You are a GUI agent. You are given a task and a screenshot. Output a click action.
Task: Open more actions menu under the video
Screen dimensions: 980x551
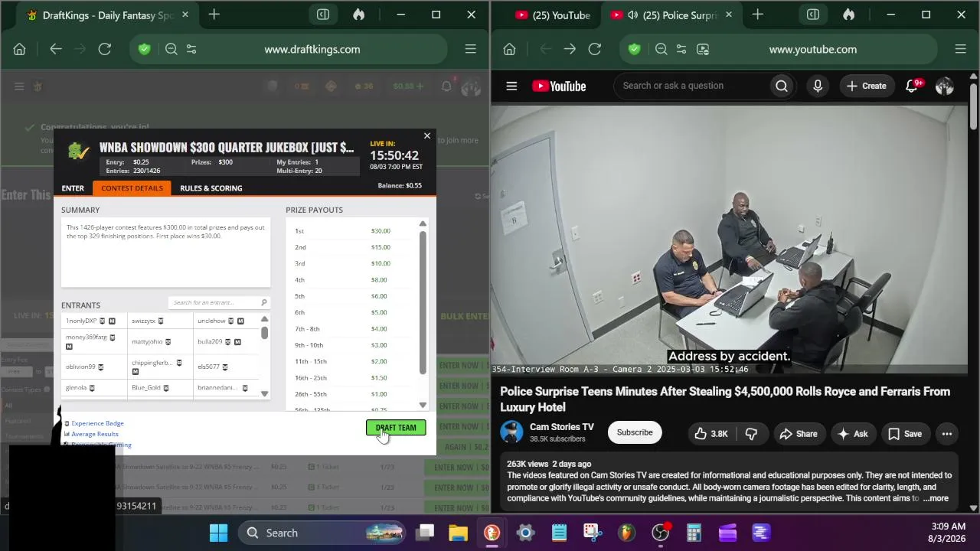pyautogui.click(x=947, y=434)
